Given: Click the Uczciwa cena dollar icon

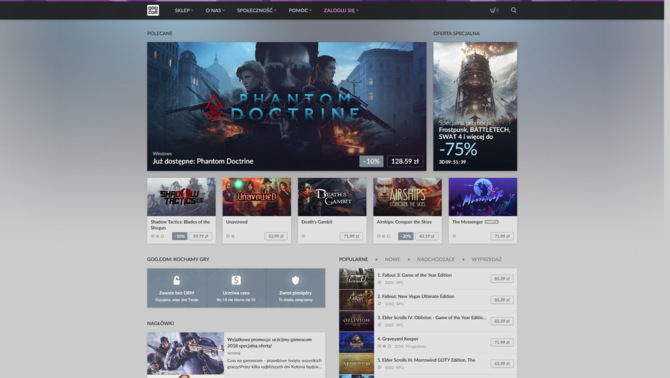Looking at the screenshot, I should tap(236, 280).
